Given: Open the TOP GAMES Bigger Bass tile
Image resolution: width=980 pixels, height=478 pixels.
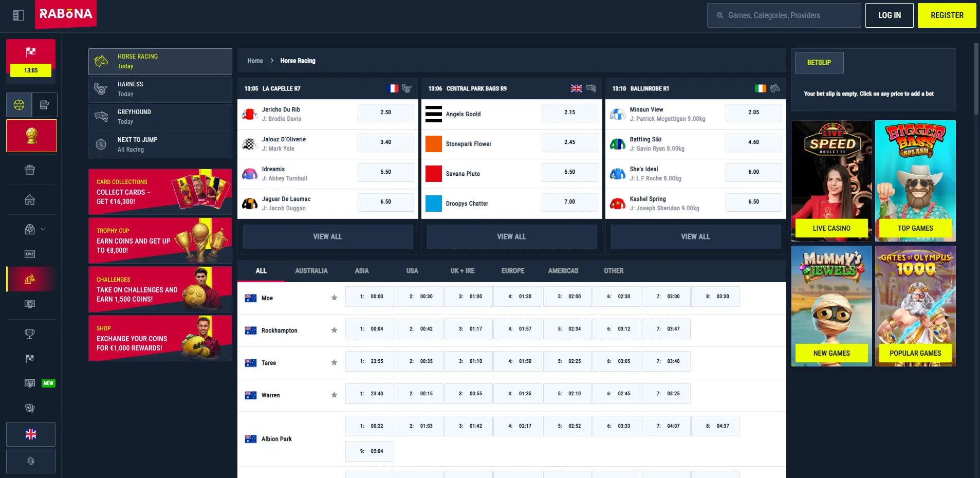Looking at the screenshot, I should point(915,181).
